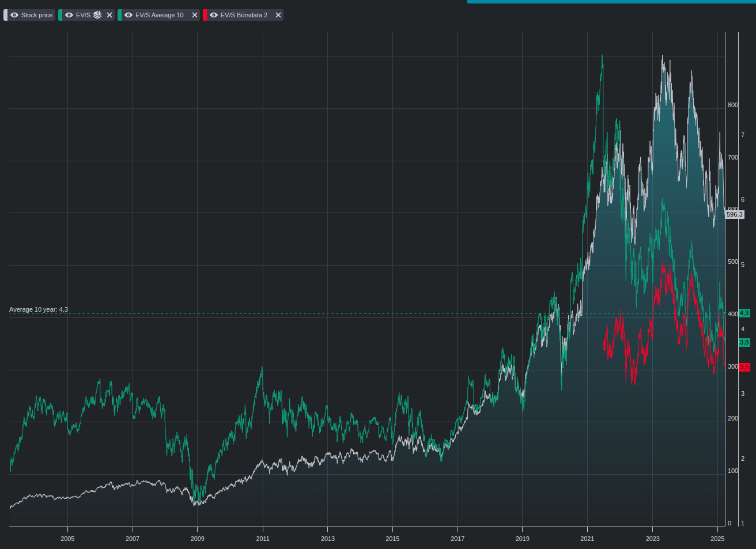Click the 2025 label on time axis
756x549 pixels.
(717, 539)
